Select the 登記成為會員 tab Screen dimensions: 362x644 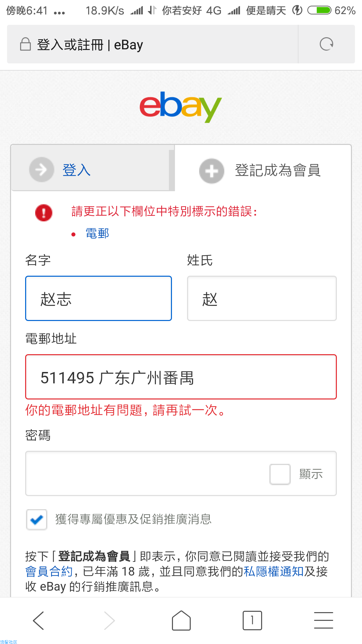tap(263, 169)
